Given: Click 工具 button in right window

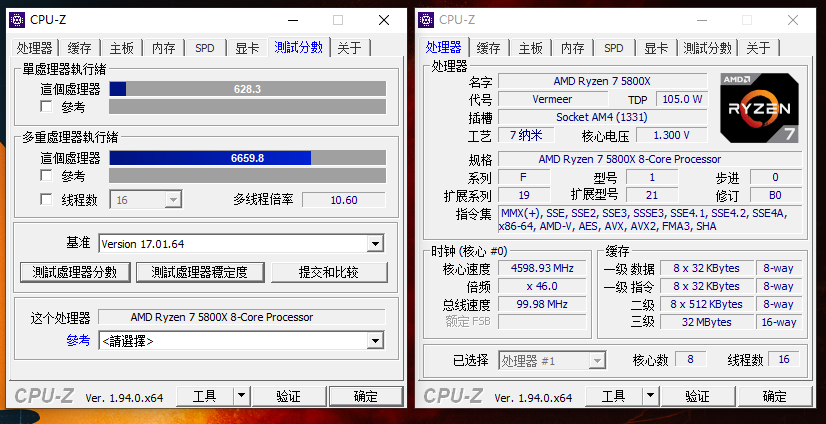Looking at the screenshot, I should [614, 396].
